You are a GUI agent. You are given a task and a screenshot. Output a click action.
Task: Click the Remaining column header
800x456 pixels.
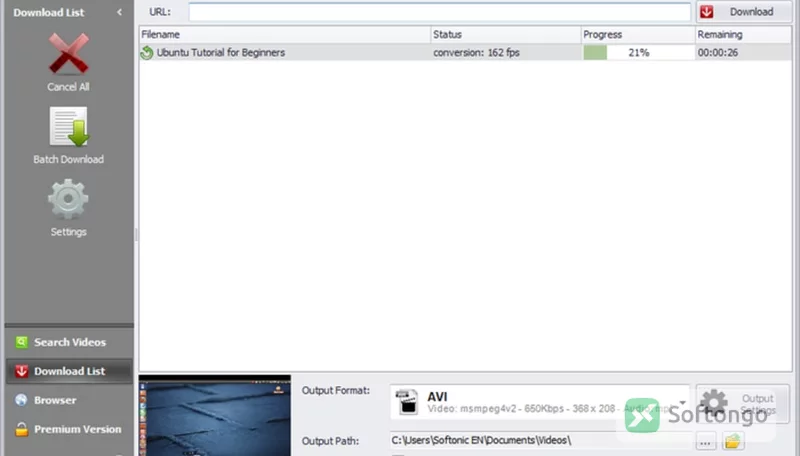point(743,34)
